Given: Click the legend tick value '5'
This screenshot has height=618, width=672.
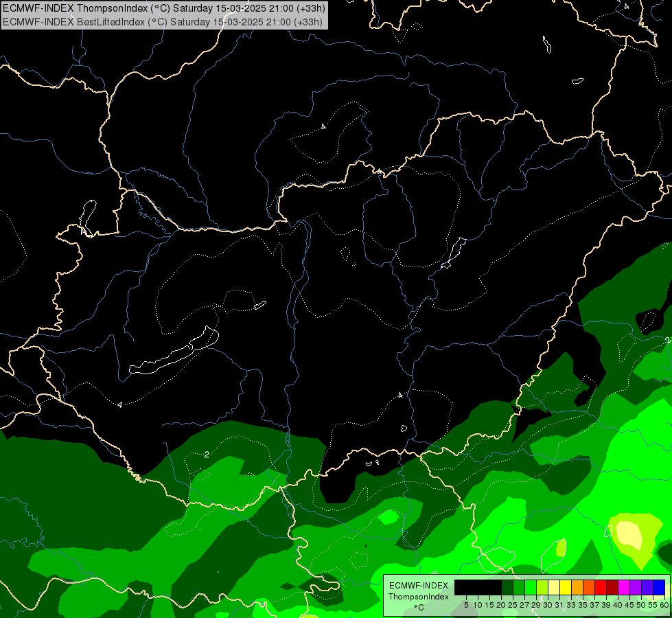Looking at the screenshot, I should pyautogui.click(x=466, y=605).
